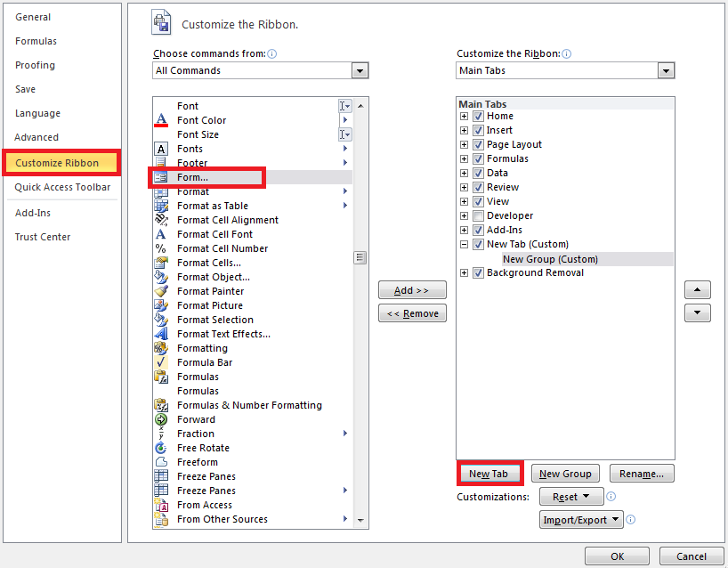Select the Formulas & Number Formatting icon
Screen dimensions: 728x568
point(161,405)
